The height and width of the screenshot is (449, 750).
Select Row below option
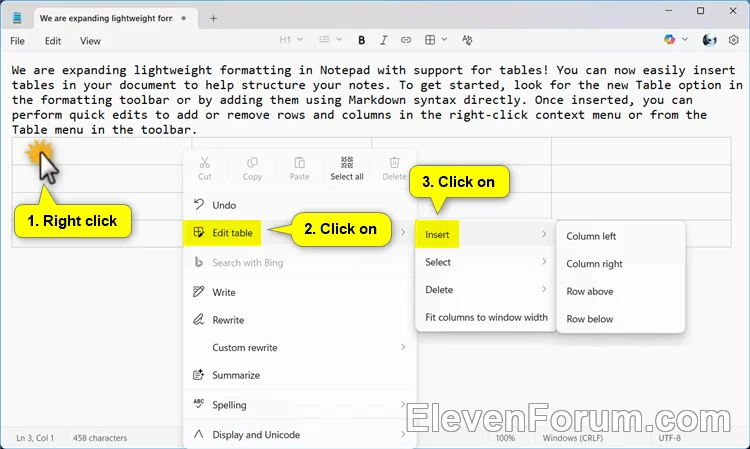point(621,319)
